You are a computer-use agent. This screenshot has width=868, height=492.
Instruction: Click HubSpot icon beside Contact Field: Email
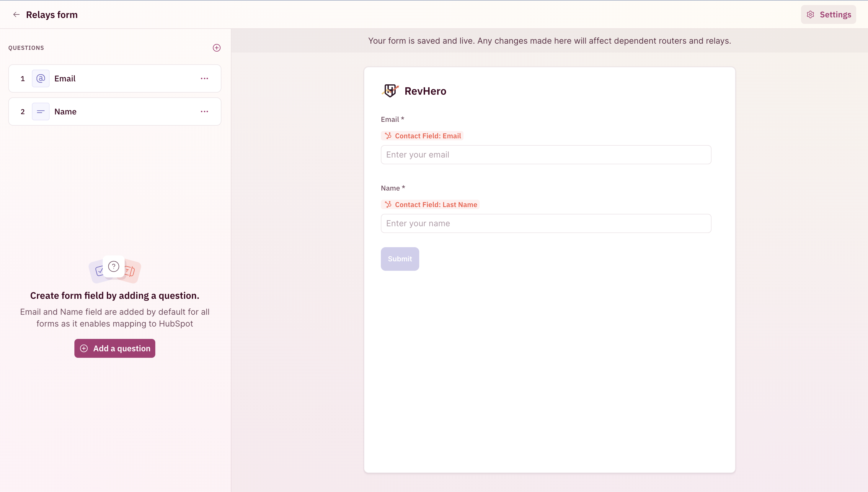[x=388, y=136]
